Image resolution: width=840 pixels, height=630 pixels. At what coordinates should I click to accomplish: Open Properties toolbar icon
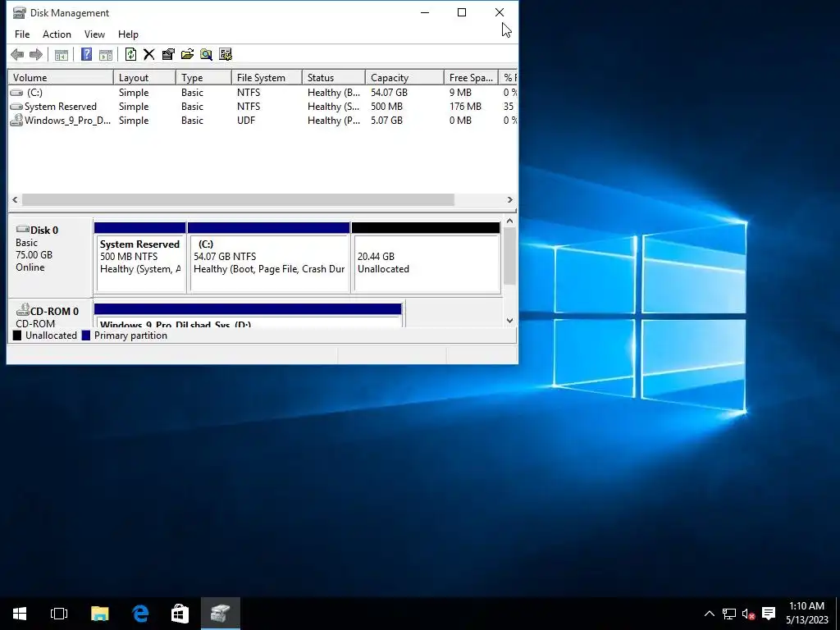168,54
